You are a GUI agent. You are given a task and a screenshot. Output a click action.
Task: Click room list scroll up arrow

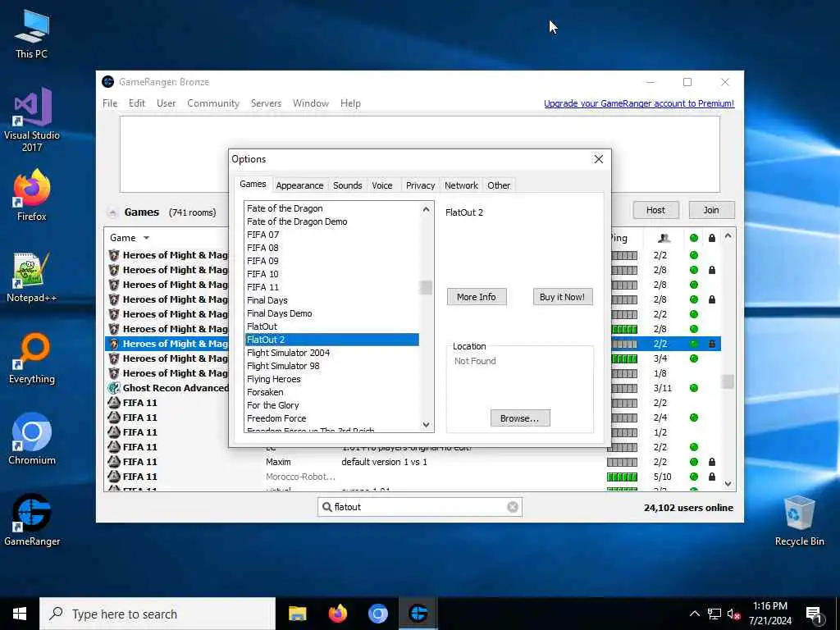pyautogui.click(x=728, y=236)
